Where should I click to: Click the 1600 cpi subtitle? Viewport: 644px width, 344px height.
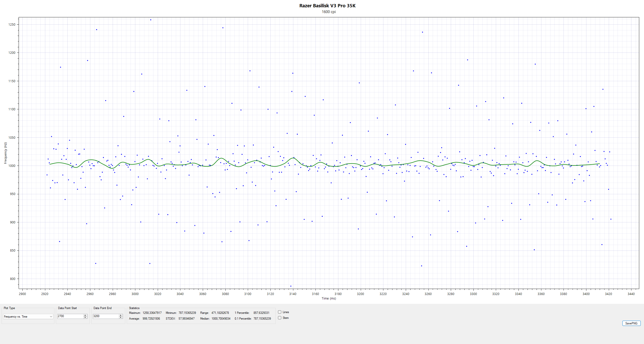pyautogui.click(x=329, y=12)
